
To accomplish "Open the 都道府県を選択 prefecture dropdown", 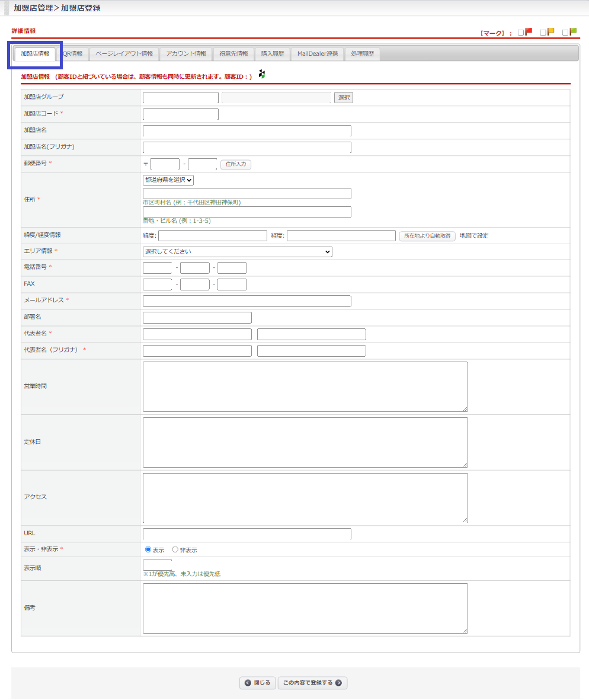I will 168,180.
